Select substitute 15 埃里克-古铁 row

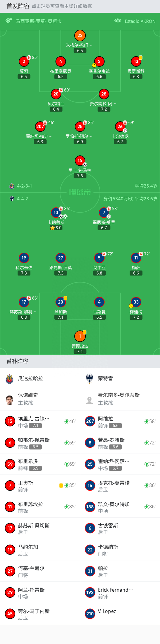point(40,421)
